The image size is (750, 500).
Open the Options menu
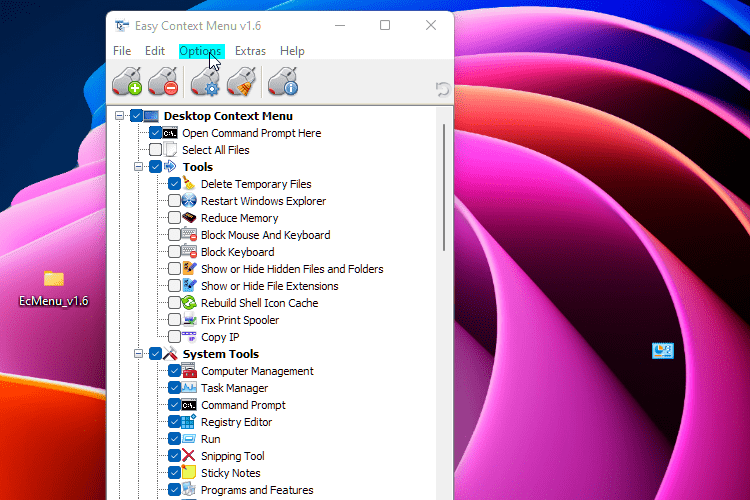pyautogui.click(x=200, y=51)
